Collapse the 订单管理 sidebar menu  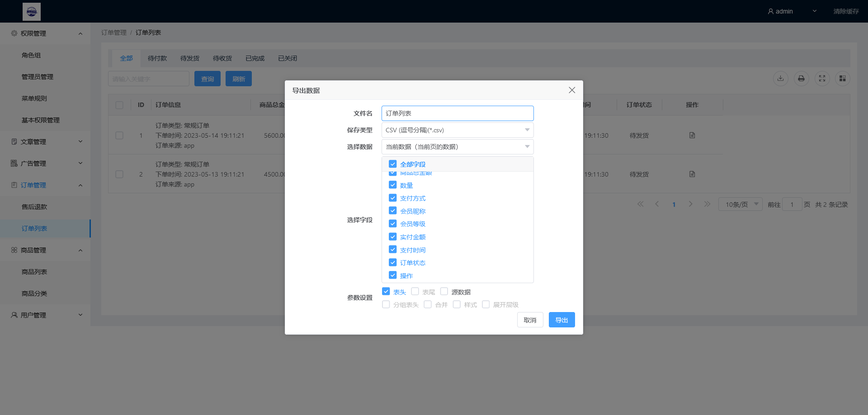point(45,185)
